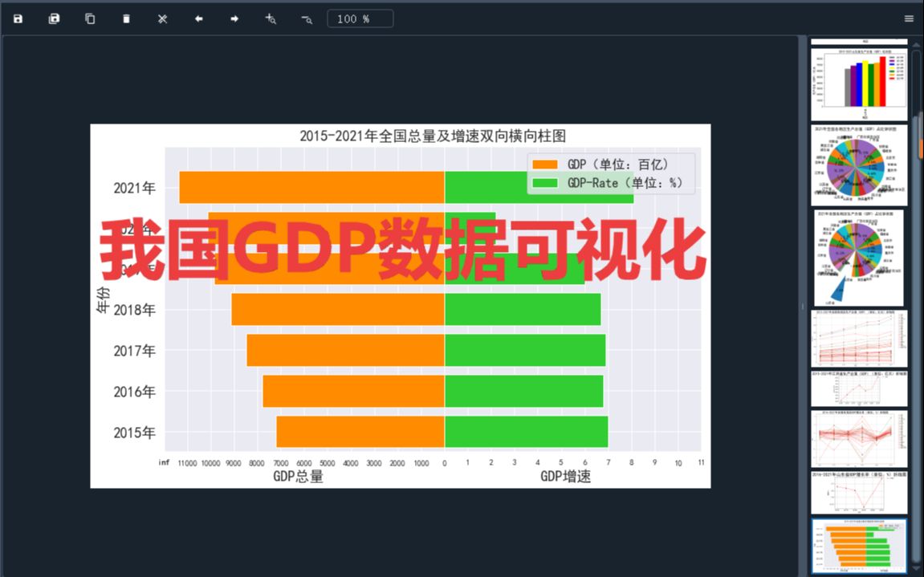Select the colored bar chart thumbnail

click(x=859, y=80)
